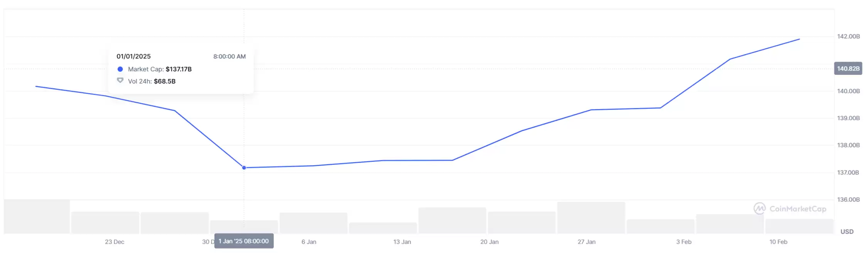868x255 pixels.
Task: Click the USD currency label
Action: (x=847, y=232)
